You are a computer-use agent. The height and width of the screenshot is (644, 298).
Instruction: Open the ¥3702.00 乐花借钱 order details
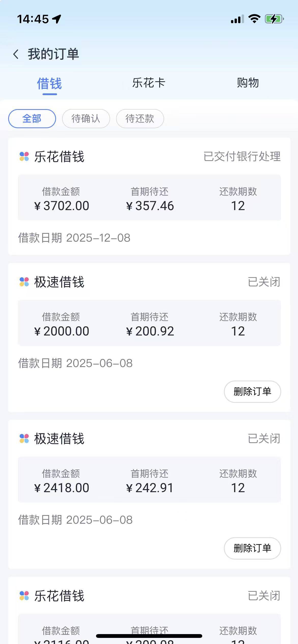pyautogui.click(x=149, y=198)
